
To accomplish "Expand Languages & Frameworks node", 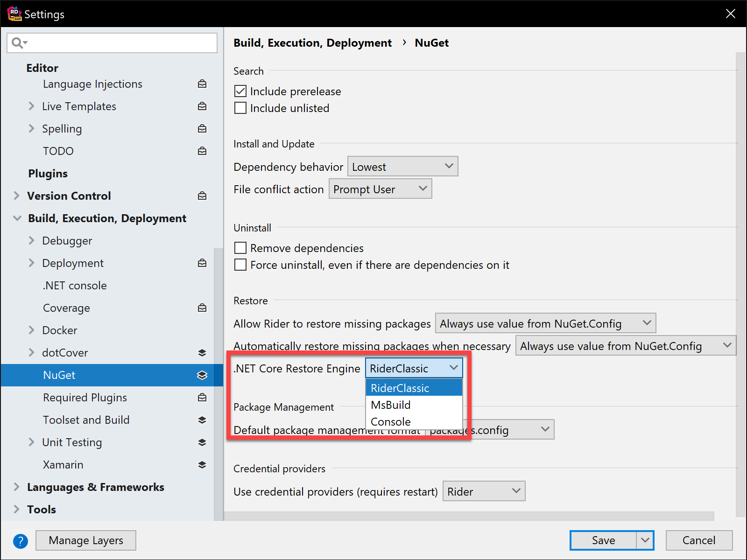I will pos(16,487).
